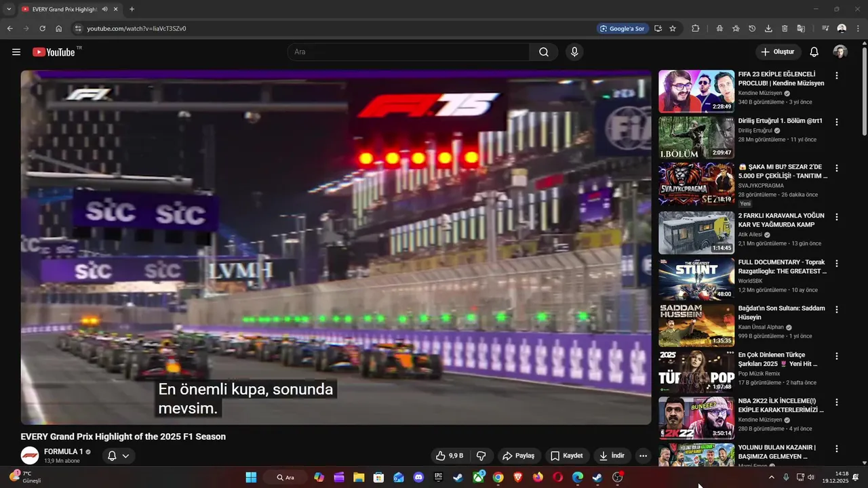Open browser home page icon
868x488 pixels.
click(59, 28)
